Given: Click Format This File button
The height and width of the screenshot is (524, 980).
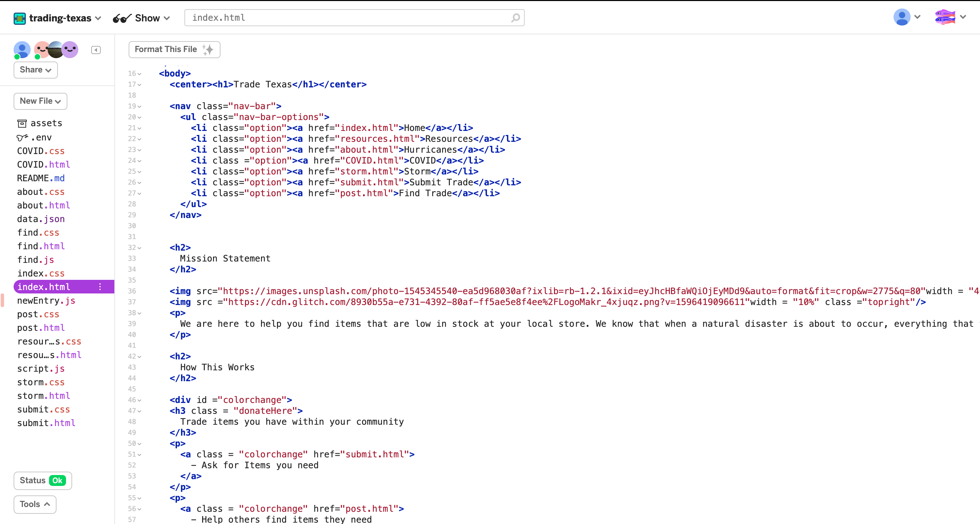Looking at the screenshot, I should click(x=174, y=49).
